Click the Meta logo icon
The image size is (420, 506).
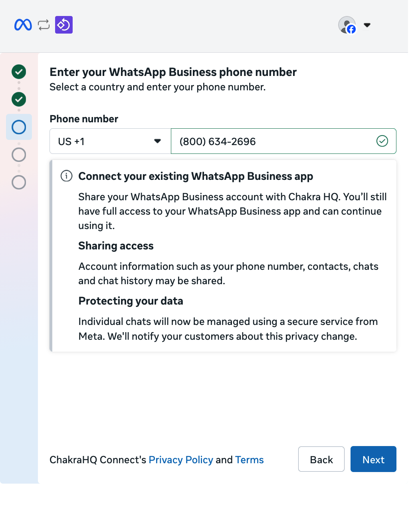click(23, 25)
